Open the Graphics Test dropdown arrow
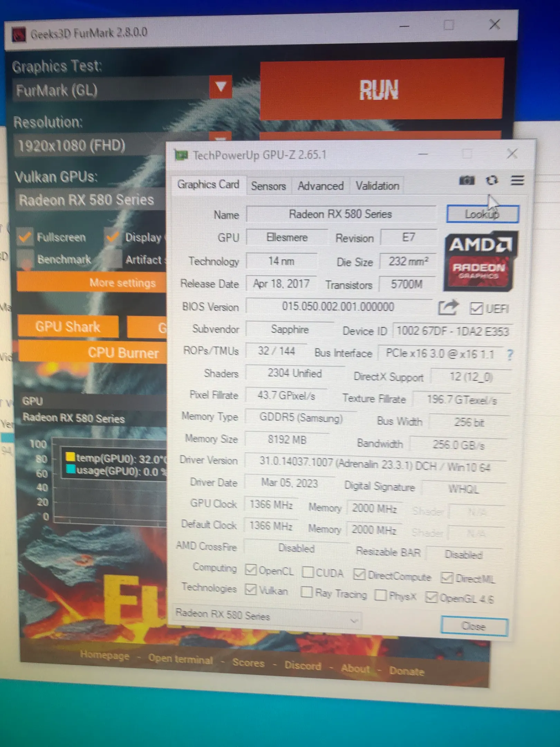This screenshot has width=560, height=747. 221,87
